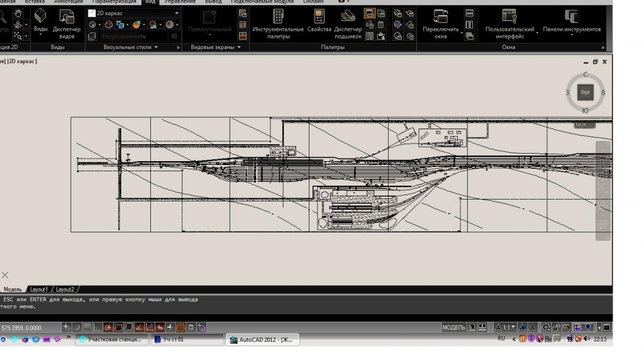Expand the Визуальные стили panel
This screenshot has height=362, width=644.
pyautogui.click(x=131, y=47)
